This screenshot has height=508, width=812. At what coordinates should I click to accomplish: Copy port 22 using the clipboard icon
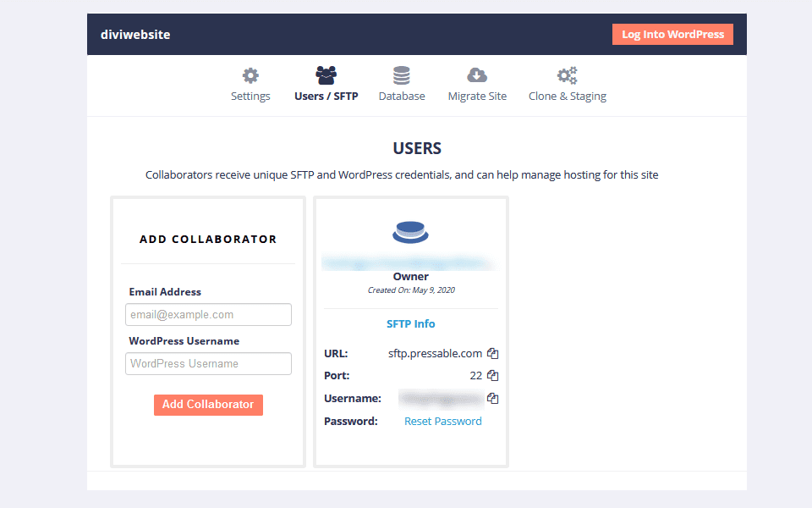pos(493,375)
